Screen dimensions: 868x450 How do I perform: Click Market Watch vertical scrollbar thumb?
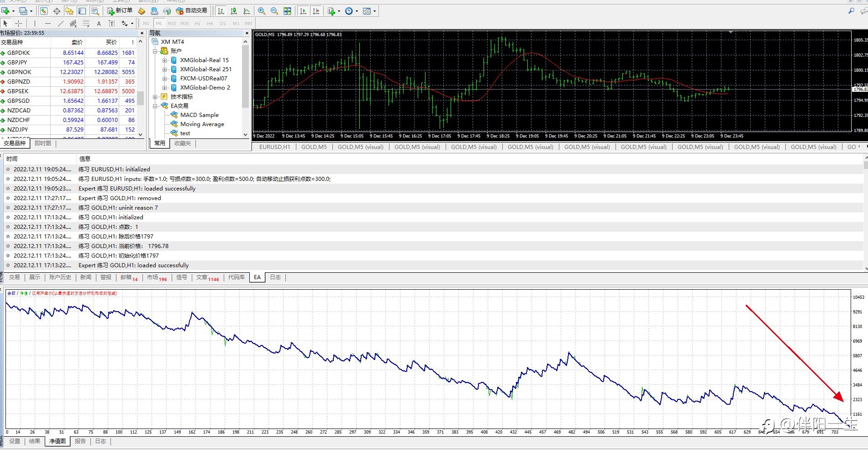click(141, 98)
